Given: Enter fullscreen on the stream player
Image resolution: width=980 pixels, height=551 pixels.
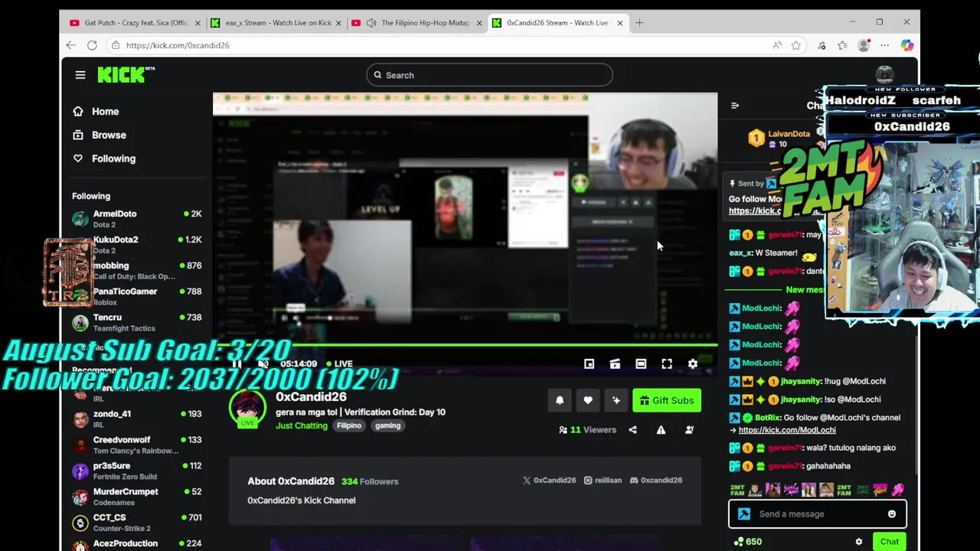Looking at the screenshot, I should point(667,364).
